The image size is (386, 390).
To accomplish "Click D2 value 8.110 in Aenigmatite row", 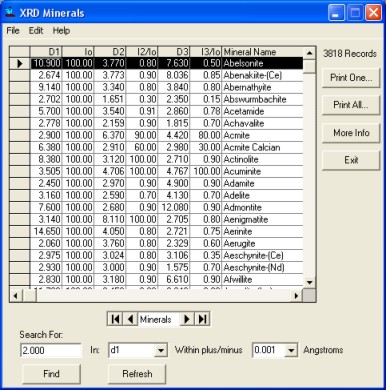I will click(x=110, y=219).
